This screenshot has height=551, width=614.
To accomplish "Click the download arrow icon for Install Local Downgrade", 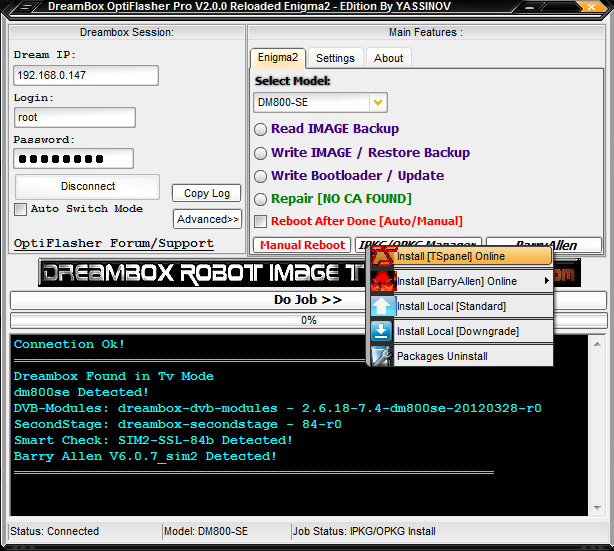I will click(x=381, y=331).
